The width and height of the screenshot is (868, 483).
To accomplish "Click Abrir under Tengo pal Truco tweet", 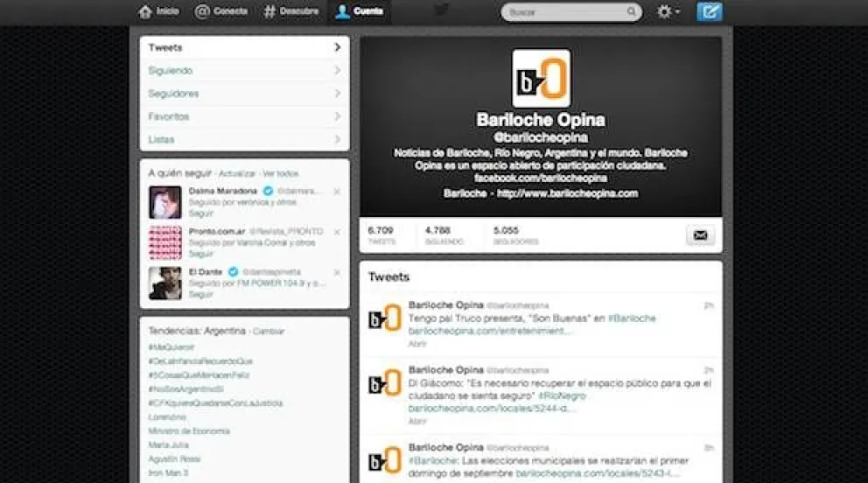I will pos(417,344).
